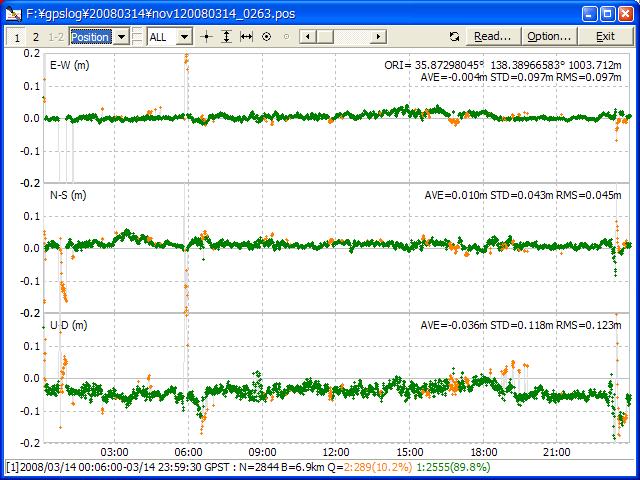Toggle solution 1 display button

[16, 36]
